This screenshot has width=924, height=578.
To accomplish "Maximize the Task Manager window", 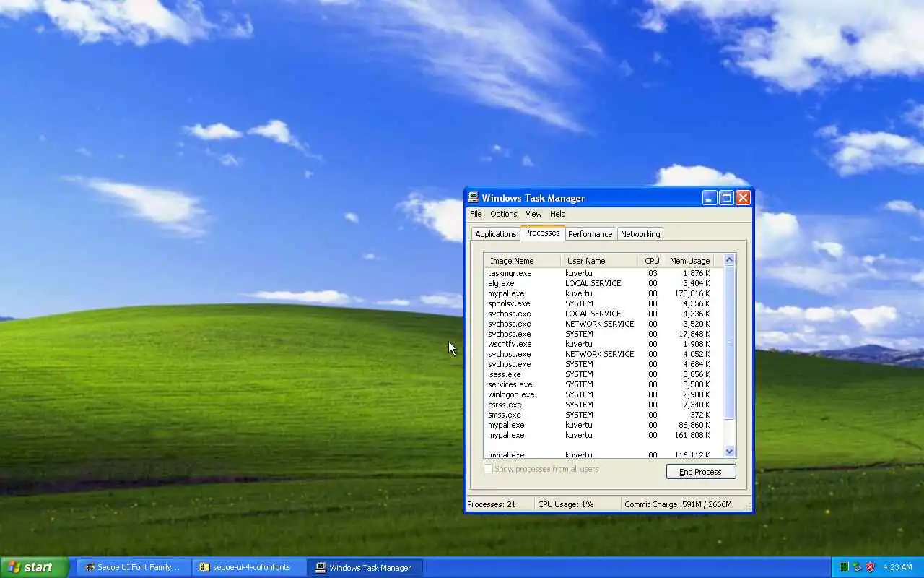I will click(x=726, y=197).
